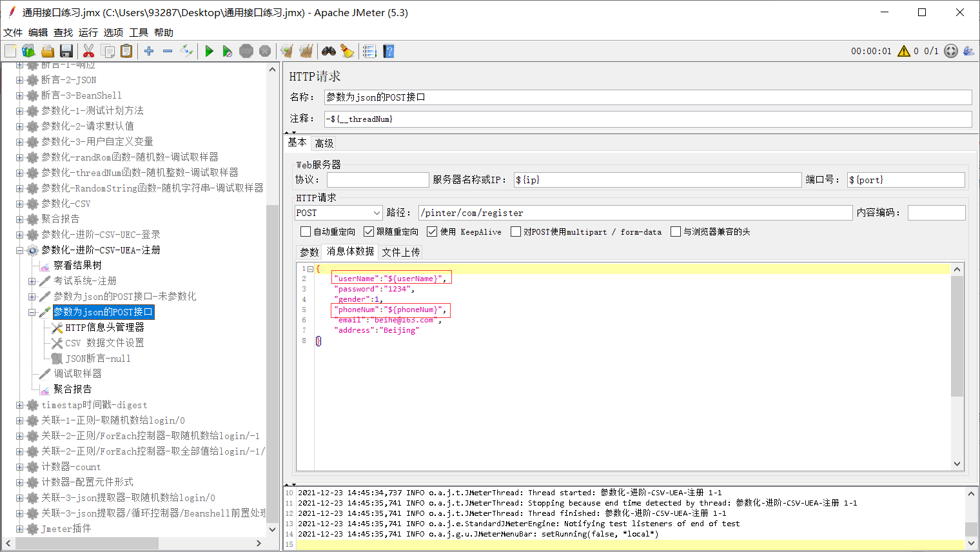Save the test plan with floppy icon
Image resolution: width=980 pixels, height=552 pixels.
click(66, 51)
